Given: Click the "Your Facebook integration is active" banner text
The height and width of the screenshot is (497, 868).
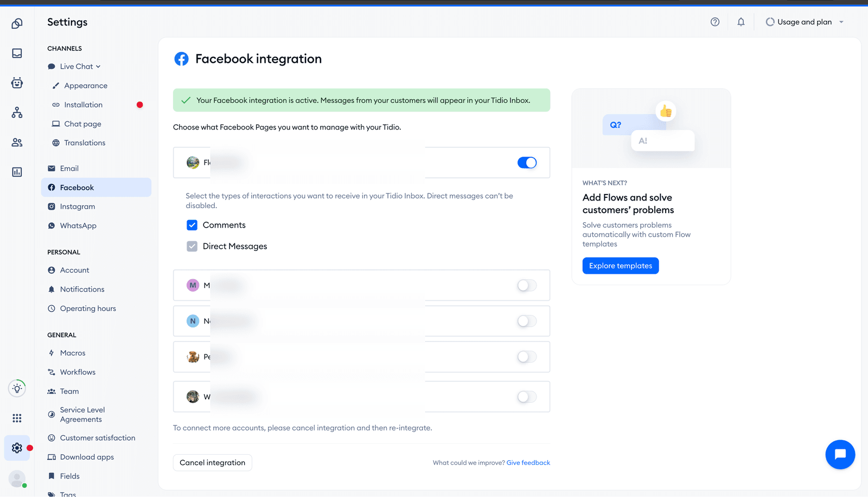Looking at the screenshot, I should (x=363, y=101).
